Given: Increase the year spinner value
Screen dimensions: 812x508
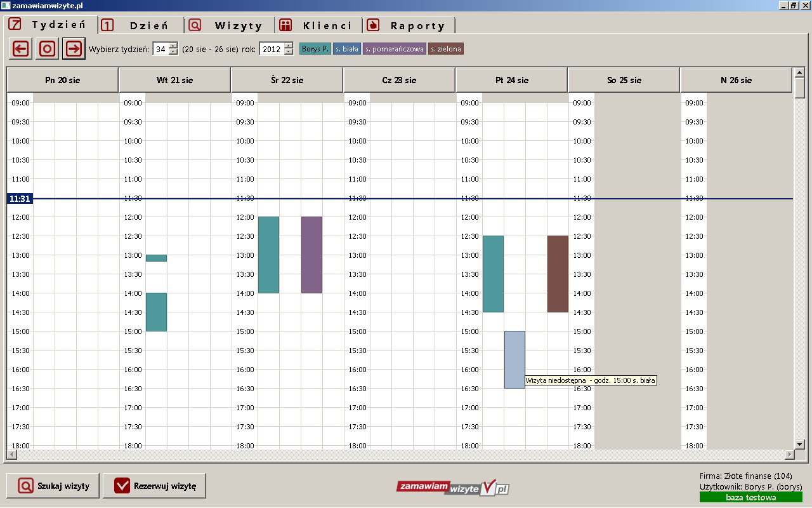Looking at the screenshot, I should (x=289, y=45).
